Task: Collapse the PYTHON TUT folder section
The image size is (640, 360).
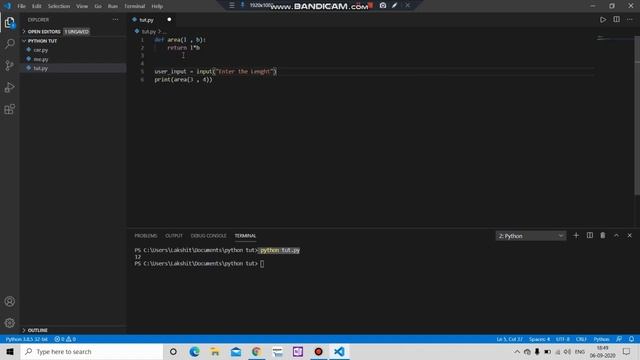Action: pos(42,41)
